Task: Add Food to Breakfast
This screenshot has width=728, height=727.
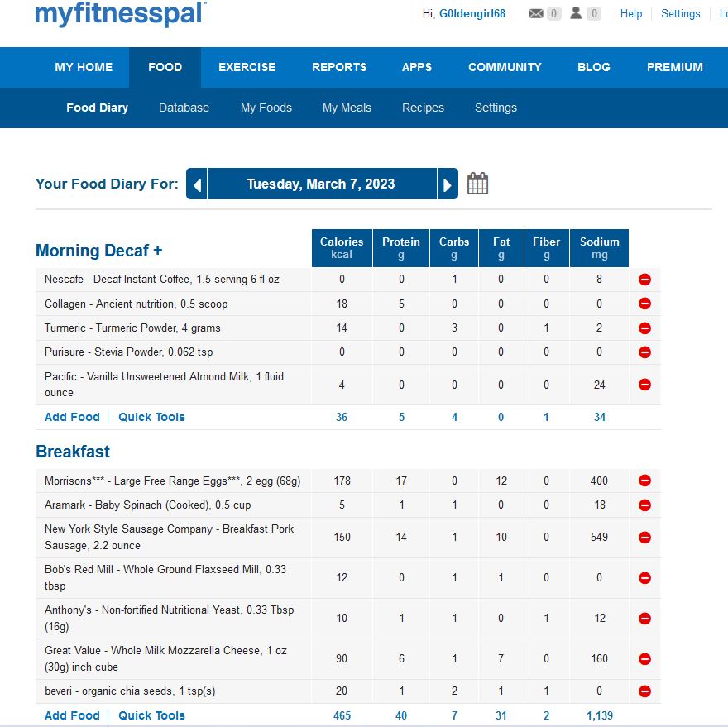Action: 72,715
